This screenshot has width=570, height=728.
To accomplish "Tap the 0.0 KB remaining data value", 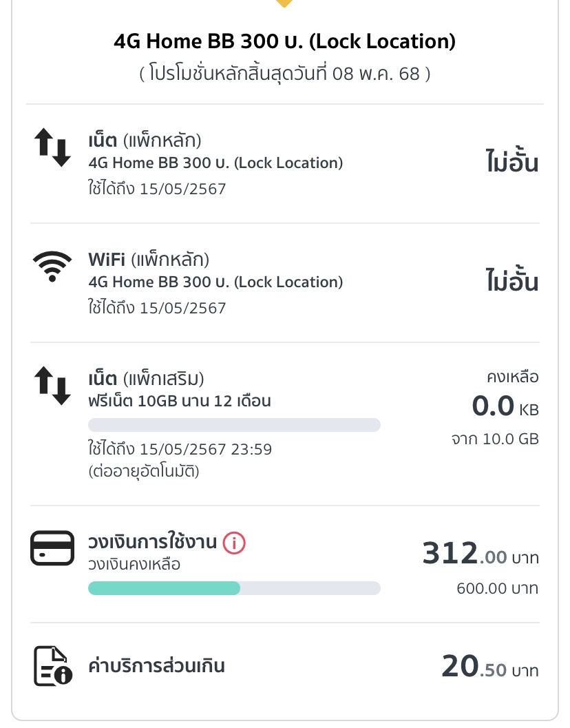I will pyautogui.click(x=505, y=407).
